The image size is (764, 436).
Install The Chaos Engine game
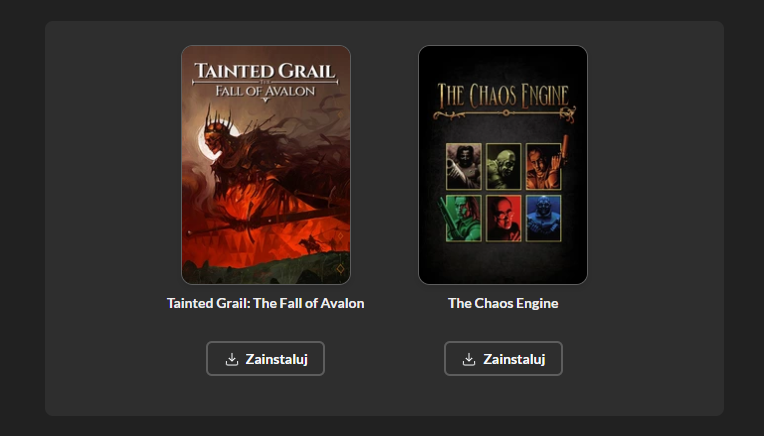(503, 359)
